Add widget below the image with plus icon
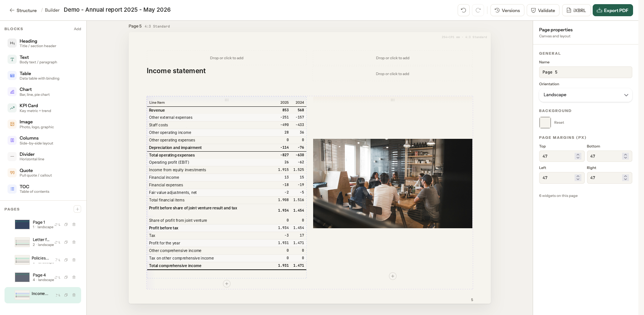This screenshot has height=315, width=644. pyautogui.click(x=393, y=276)
